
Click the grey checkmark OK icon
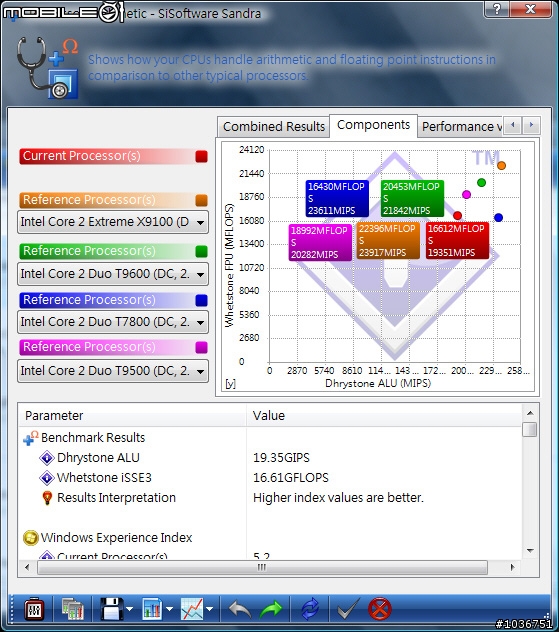[348, 609]
